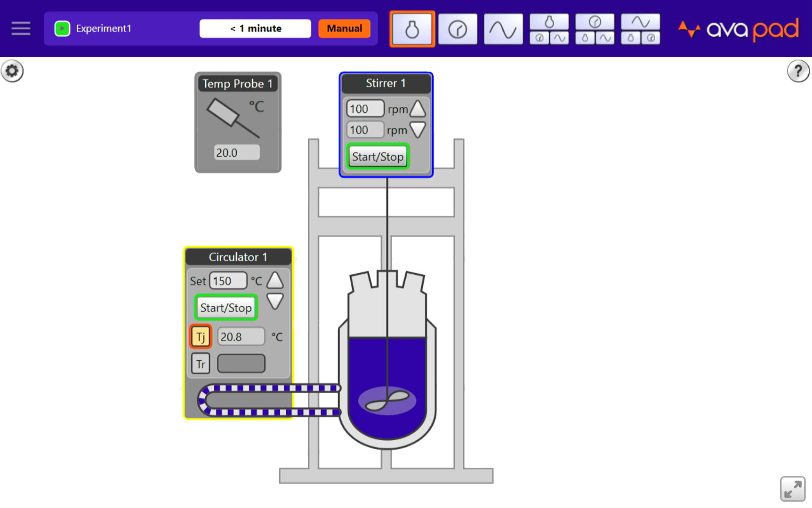Decrease stirrer rpm with down arrow
This screenshot has width=812, height=508.
coord(418,130)
